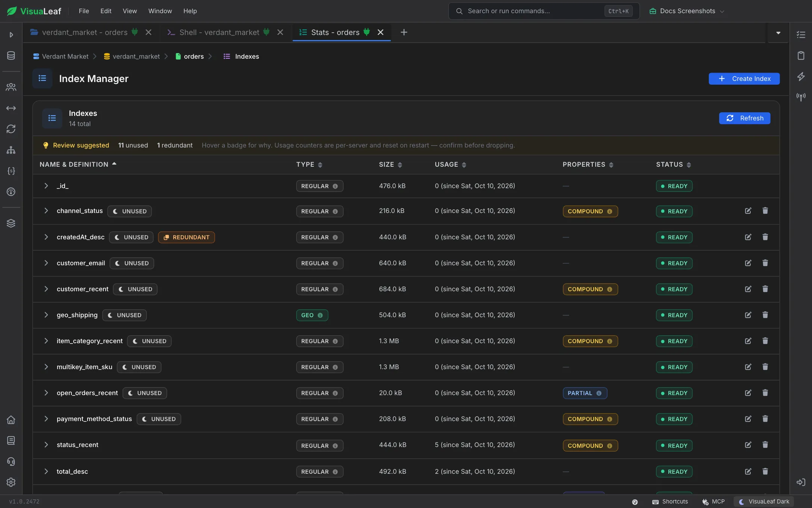Open the File menu

tap(84, 11)
